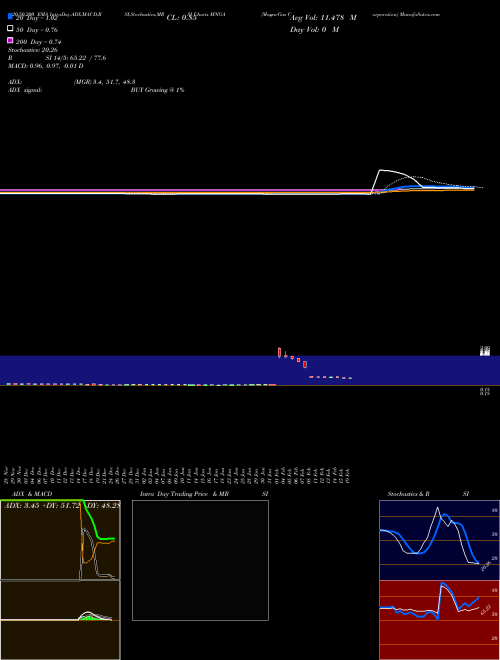This screenshot has height=660, width=500.
Task: Click the 'BUY Growing @ 1%' signal text
Action: coord(157,90)
